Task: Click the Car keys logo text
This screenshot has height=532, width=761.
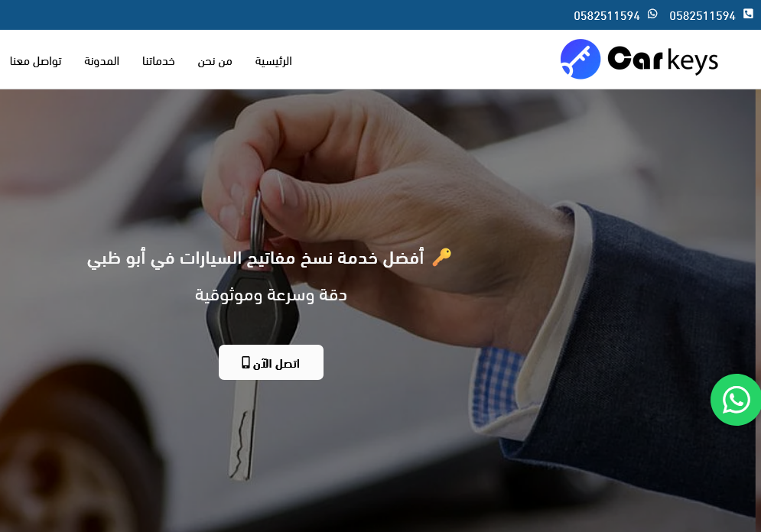Action: 662,59
